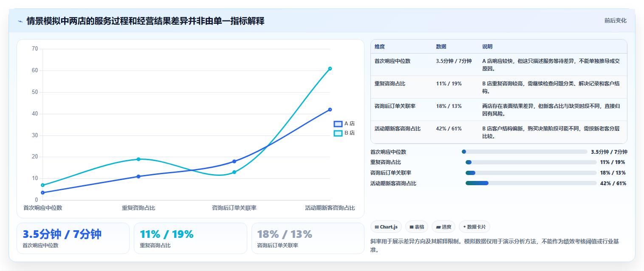Click the 进度 tag chip

[x=443, y=227]
